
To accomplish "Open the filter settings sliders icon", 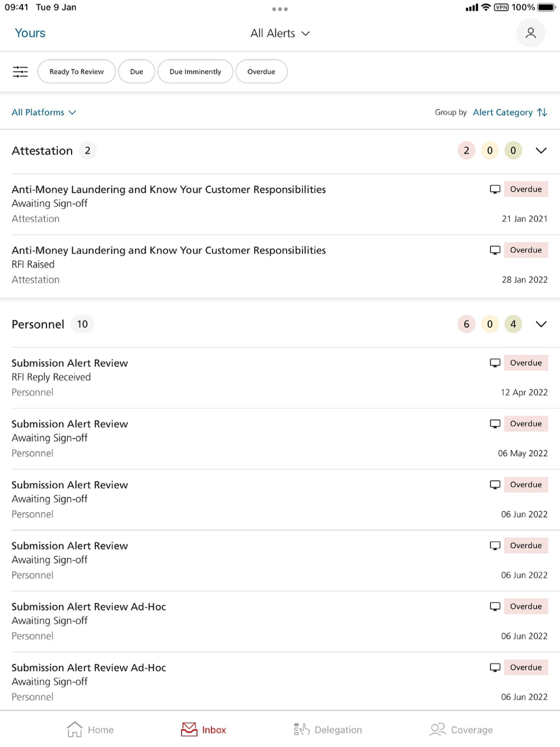I will coord(20,72).
